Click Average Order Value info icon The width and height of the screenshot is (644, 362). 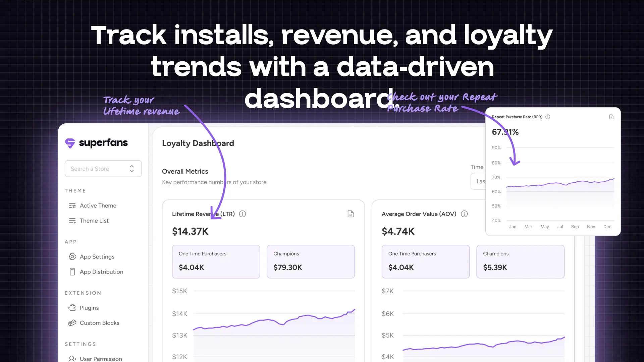point(464,214)
